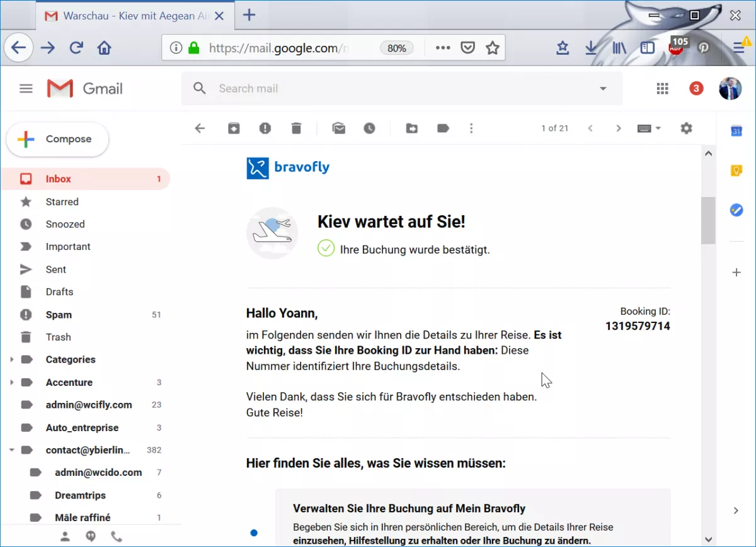Expand the Accenture label arrow

11,383
